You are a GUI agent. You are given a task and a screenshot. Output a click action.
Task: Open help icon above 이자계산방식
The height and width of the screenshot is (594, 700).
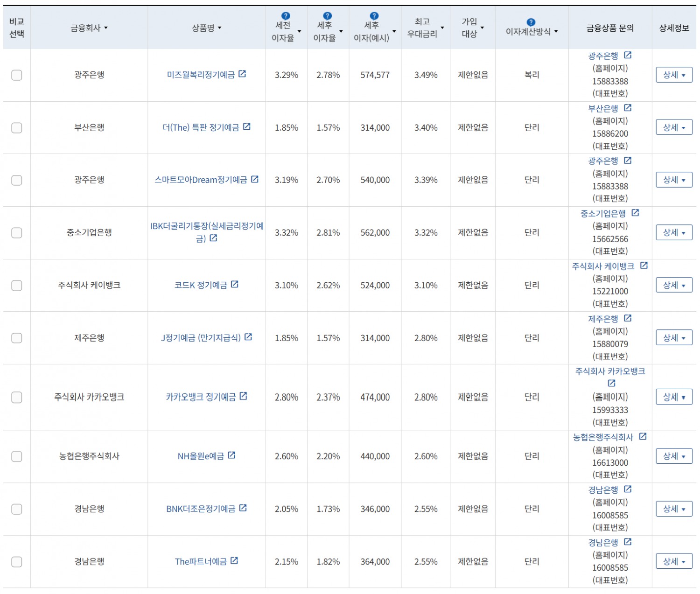531,22
